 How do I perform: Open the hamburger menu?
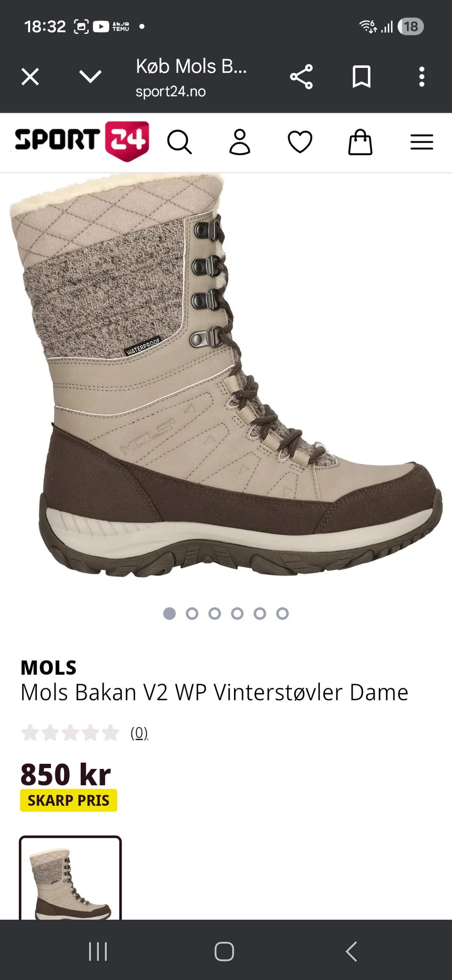click(421, 142)
